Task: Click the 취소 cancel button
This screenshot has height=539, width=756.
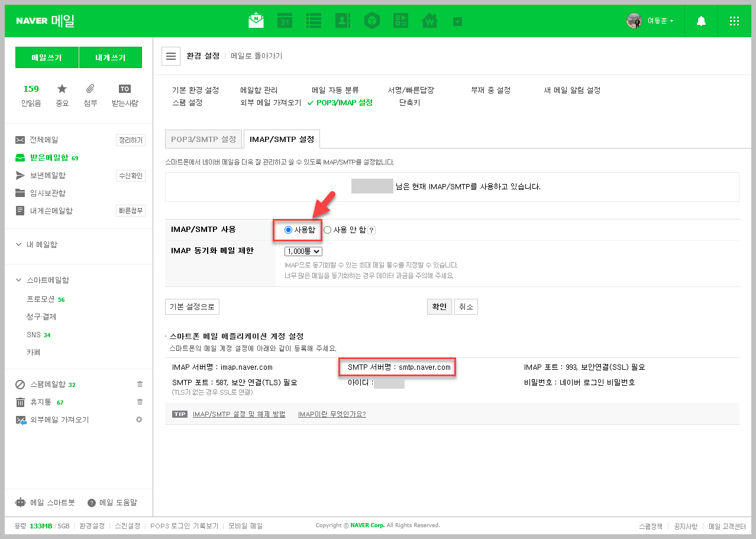Action: tap(466, 306)
